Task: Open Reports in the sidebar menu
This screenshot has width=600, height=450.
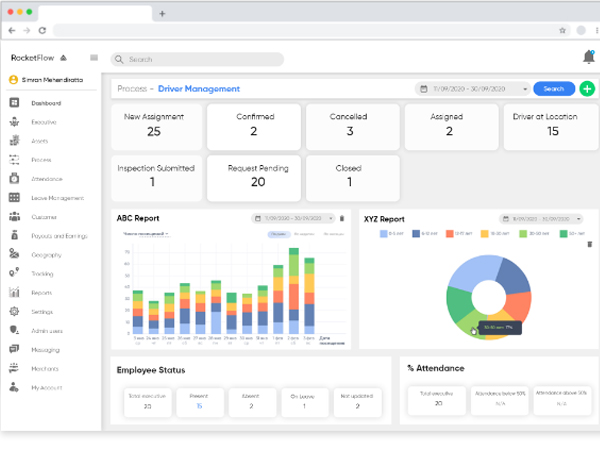Action: click(x=42, y=293)
